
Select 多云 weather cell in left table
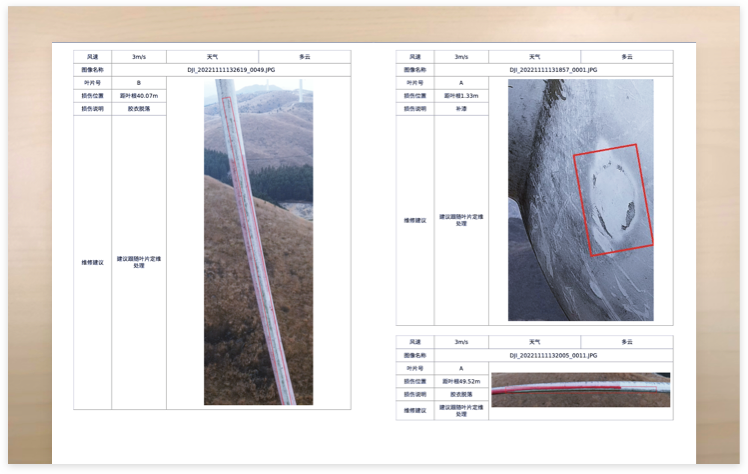(304, 57)
